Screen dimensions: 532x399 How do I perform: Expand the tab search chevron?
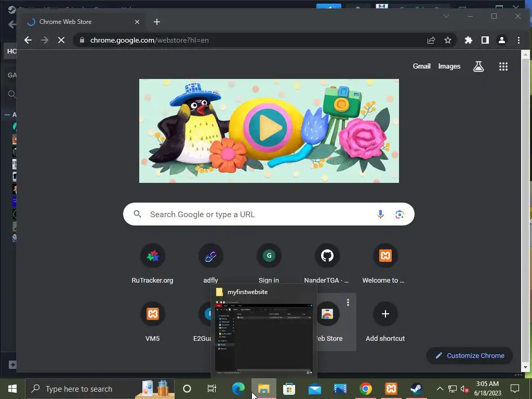[446, 16]
